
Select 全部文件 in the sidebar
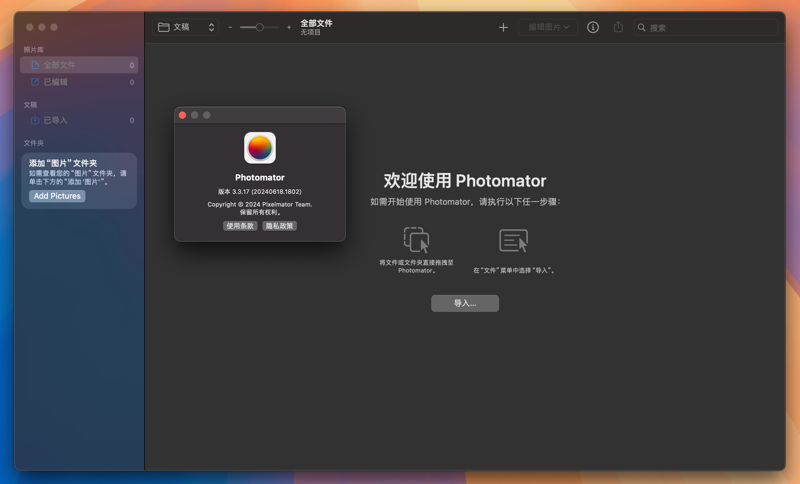[x=79, y=65]
